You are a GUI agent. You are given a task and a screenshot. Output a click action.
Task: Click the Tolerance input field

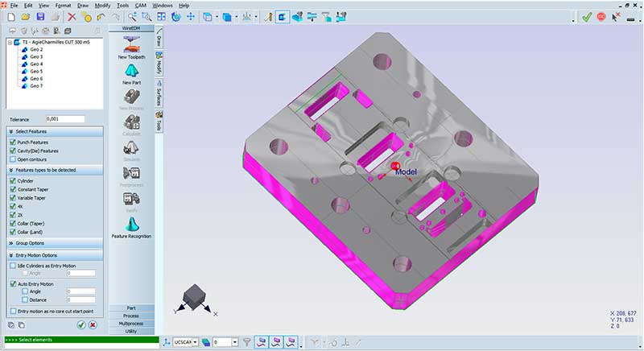[65, 119]
